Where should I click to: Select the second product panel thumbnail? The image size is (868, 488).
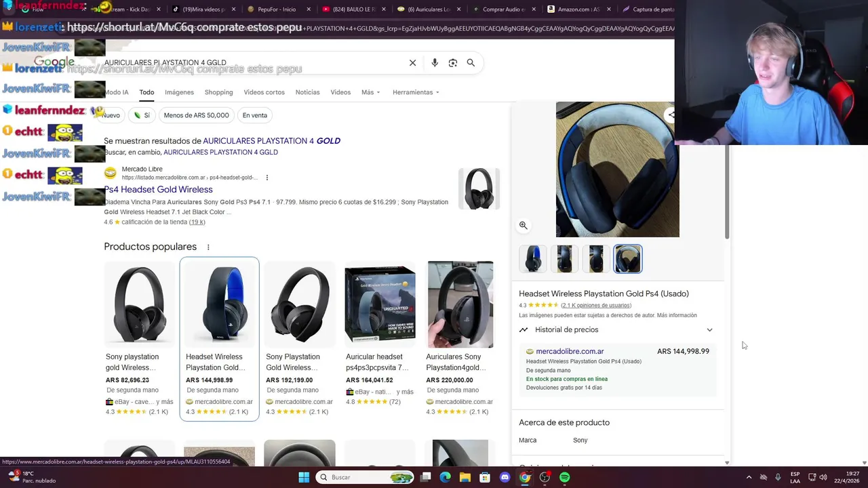(564, 259)
